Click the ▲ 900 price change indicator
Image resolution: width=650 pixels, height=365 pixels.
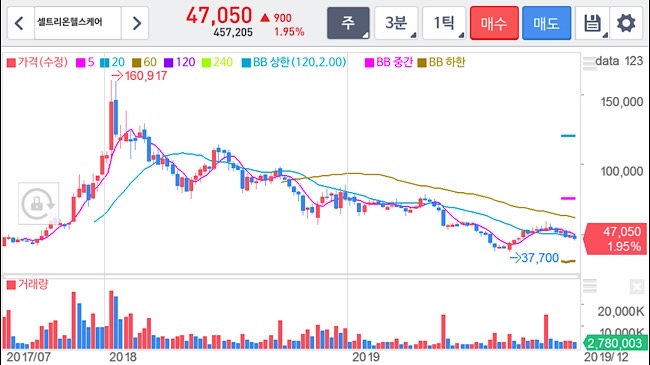(276, 18)
